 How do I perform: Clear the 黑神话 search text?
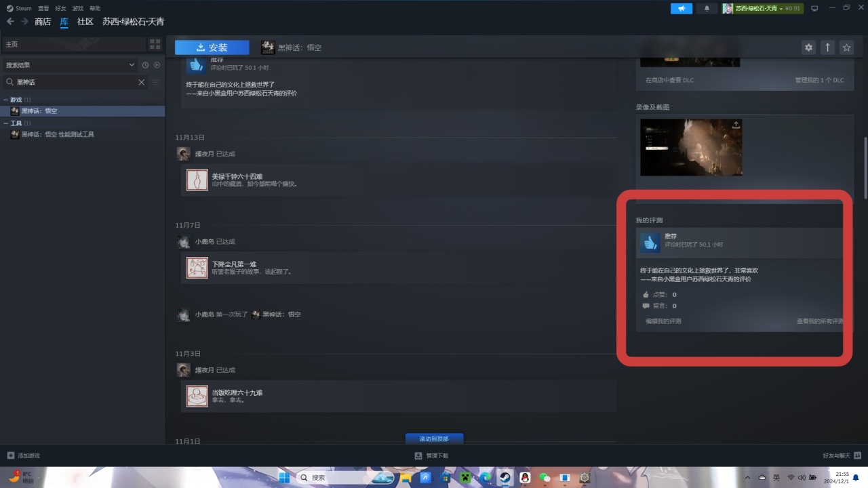tap(142, 82)
